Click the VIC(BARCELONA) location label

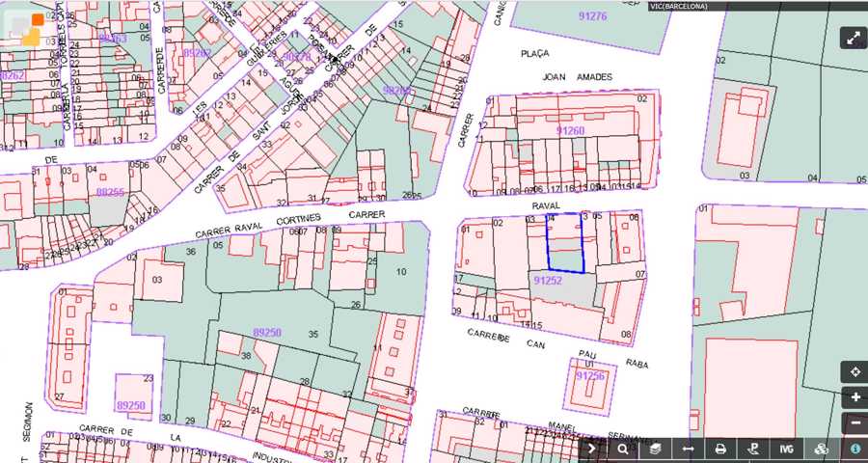tap(679, 6)
